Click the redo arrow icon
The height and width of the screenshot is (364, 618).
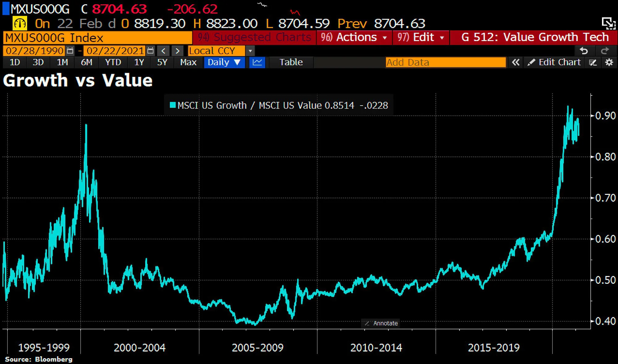[605, 51]
